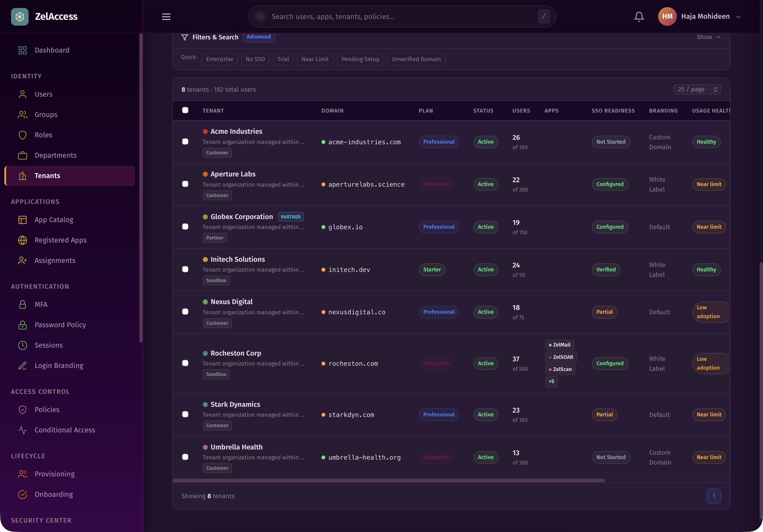Screen dimensions: 763x532
Task: Apply the Near Limit quick filter
Action: tap(315, 59)
